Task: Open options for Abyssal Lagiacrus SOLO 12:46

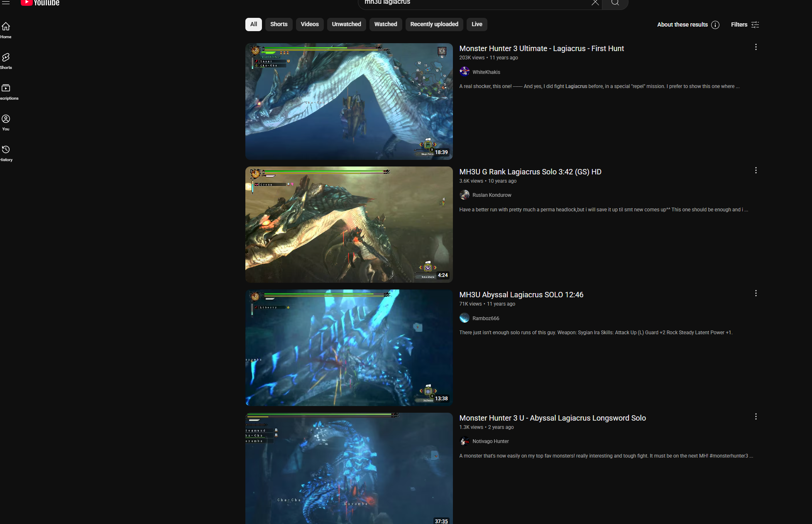Action: point(756,294)
